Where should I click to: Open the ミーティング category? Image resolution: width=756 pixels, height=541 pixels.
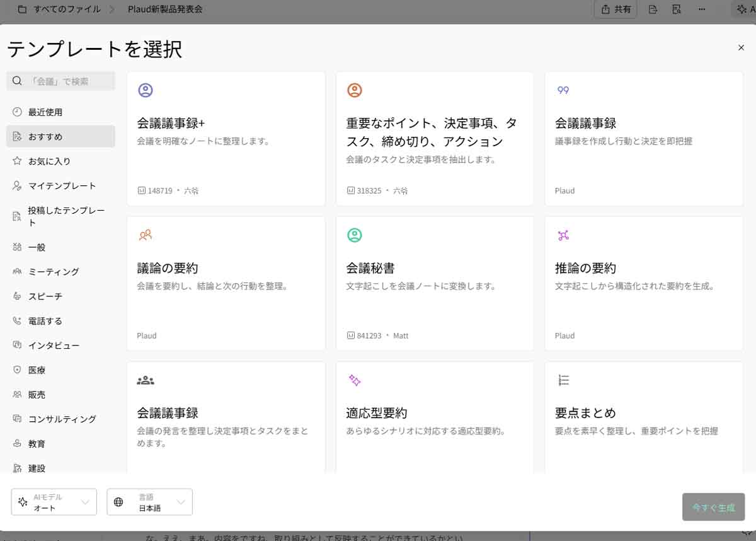pyautogui.click(x=54, y=272)
